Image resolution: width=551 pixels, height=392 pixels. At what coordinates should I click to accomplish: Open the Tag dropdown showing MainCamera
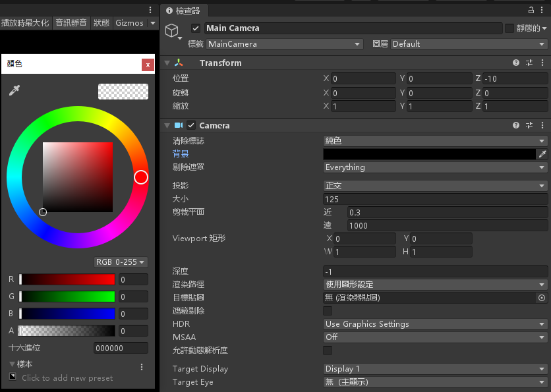(285, 44)
